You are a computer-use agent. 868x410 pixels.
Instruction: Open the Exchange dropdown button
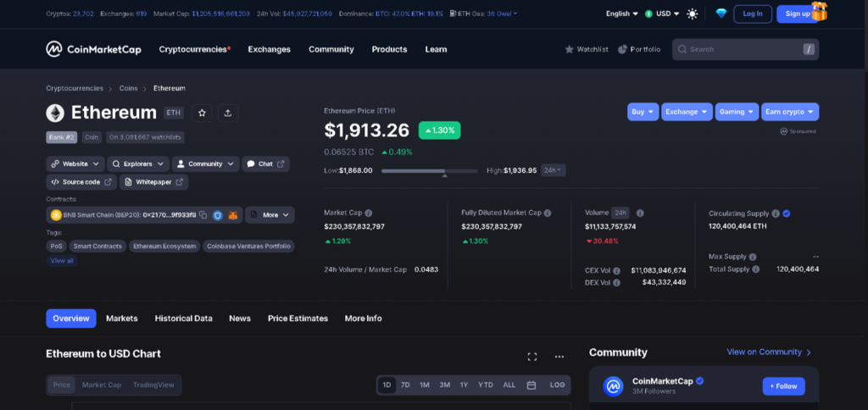[687, 112]
